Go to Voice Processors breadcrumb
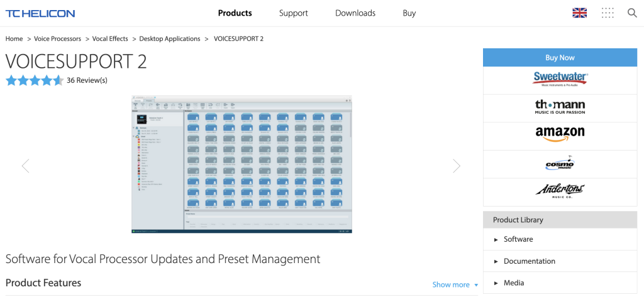Screen dimensions: 644x297 tap(57, 38)
